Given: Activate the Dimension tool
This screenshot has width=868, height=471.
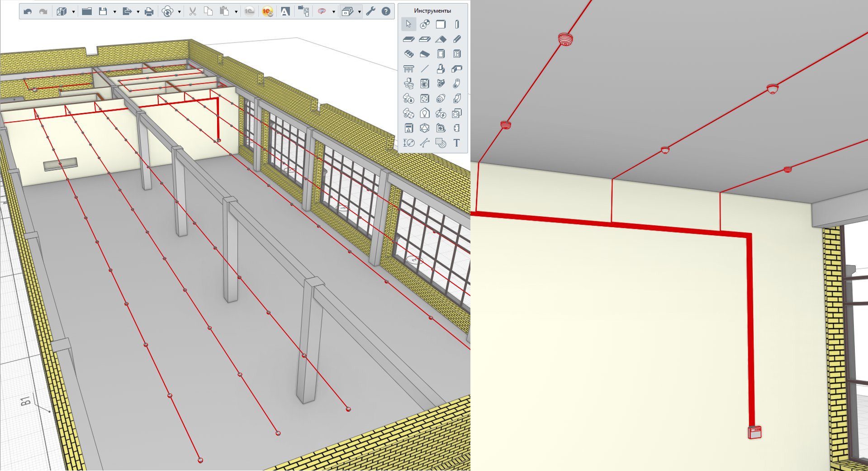Looking at the screenshot, I should click(x=408, y=143).
